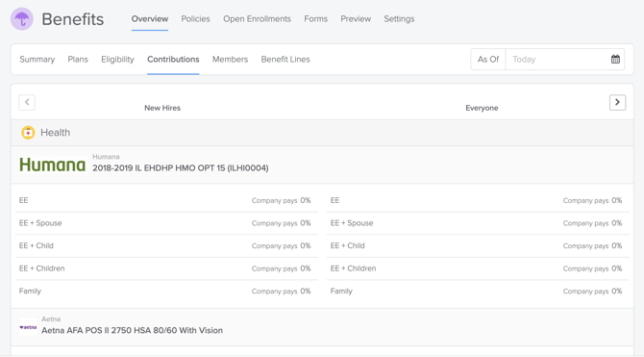644x357 pixels.
Task: Click the small Aetna carrier label
Action: [x=51, y=319]
